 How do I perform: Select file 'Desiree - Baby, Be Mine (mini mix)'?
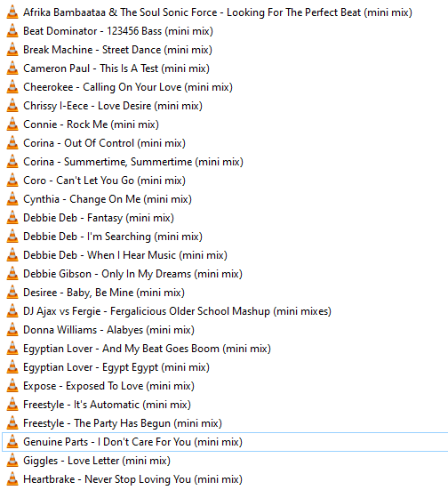tap(104, 293)
